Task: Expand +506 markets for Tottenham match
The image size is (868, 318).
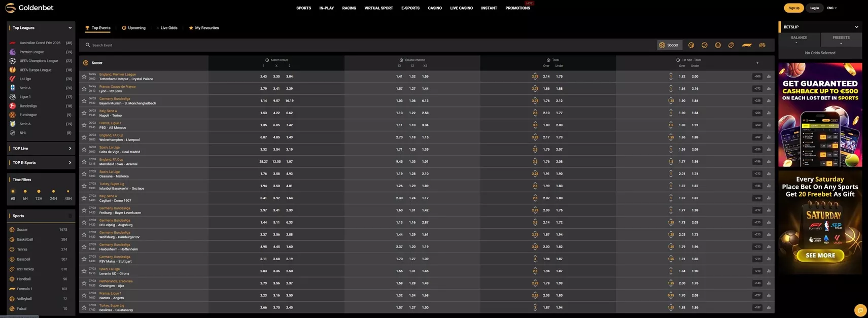Action: [x=757, y=77]
